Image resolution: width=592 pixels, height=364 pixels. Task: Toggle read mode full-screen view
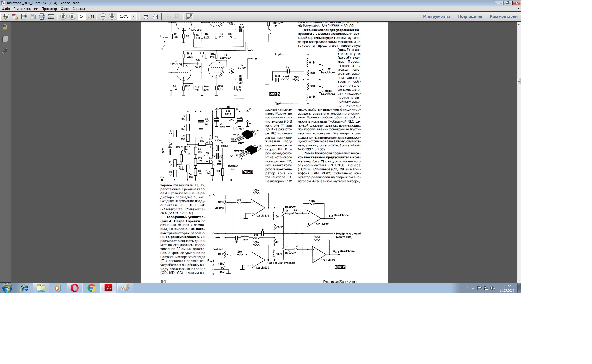[190, 17]
